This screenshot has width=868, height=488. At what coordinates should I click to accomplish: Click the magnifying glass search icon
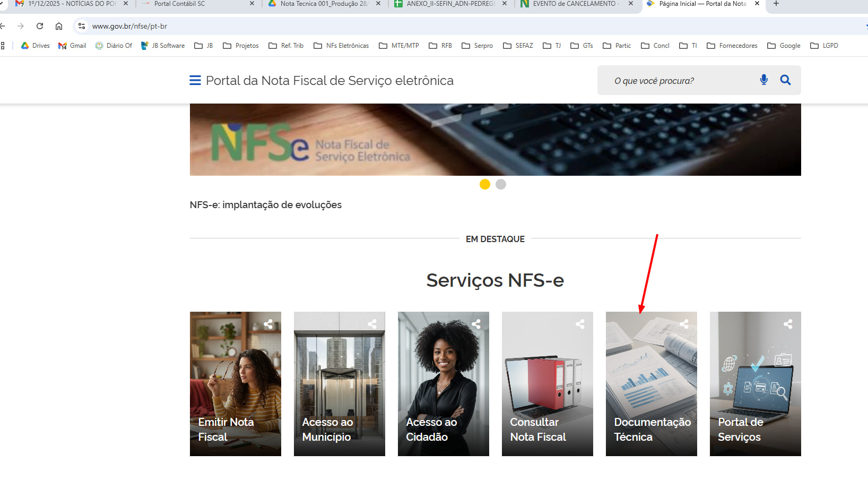click(x=785, y=80)
